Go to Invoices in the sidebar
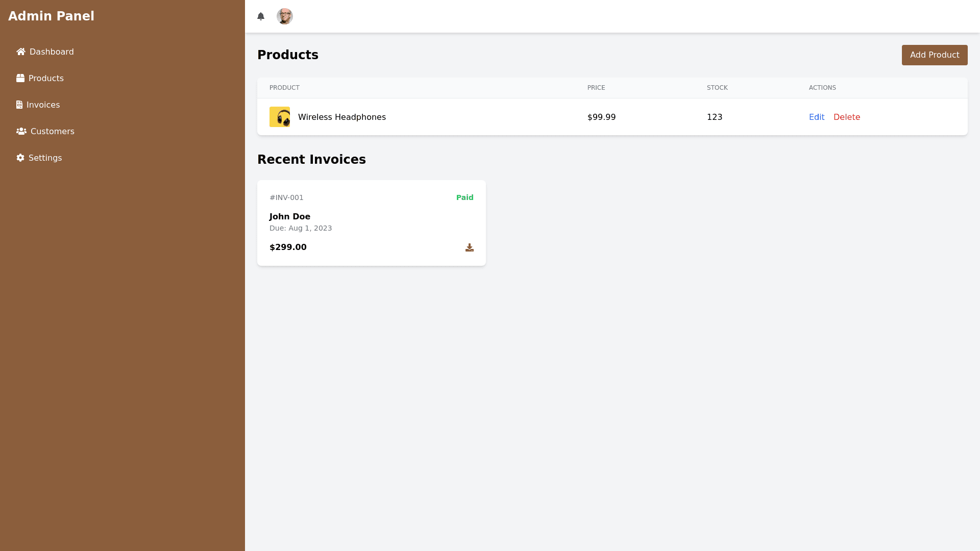Image resolution: width=980 pixels, height=551 pixels. [x=43, y=105]
